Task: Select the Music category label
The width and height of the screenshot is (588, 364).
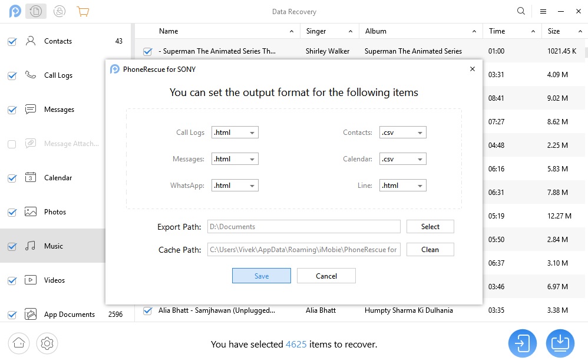Action: click(x=54, y=246)
